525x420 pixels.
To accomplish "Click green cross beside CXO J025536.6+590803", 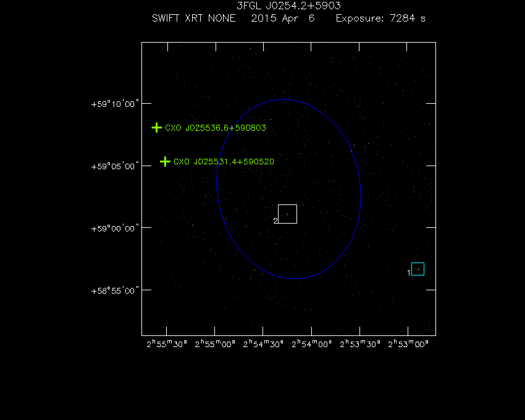I will click(156, 128).
